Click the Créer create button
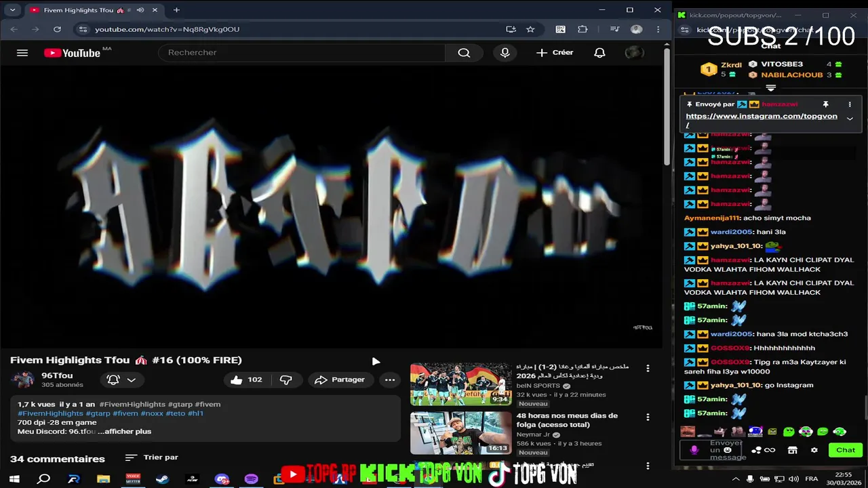868x488 pixels. pyautogui.click(x=555, y=53)
